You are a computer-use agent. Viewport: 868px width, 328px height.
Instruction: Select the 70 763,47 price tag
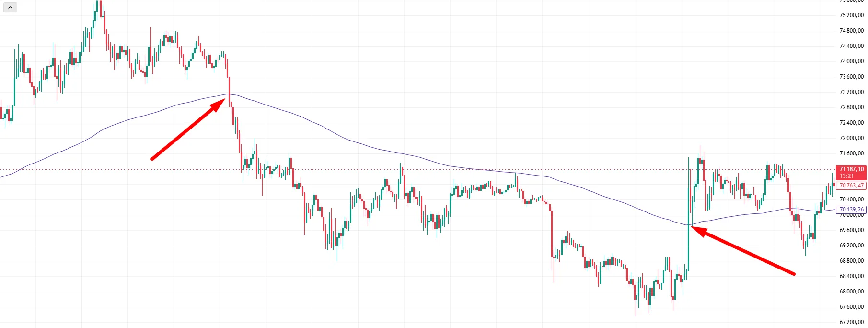[x=851, y=186]
